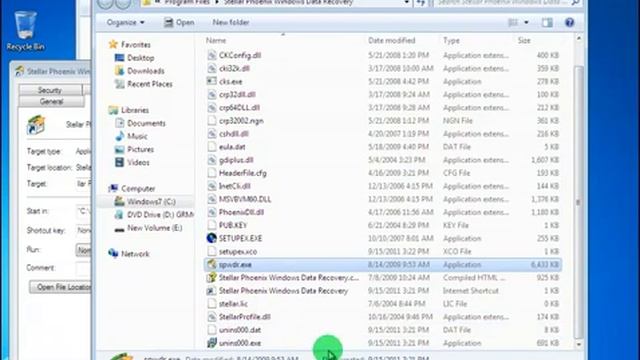Viewport: 640px width, 360px height.
Task: Click the Start in field in properties
Action: click(83, 211)
